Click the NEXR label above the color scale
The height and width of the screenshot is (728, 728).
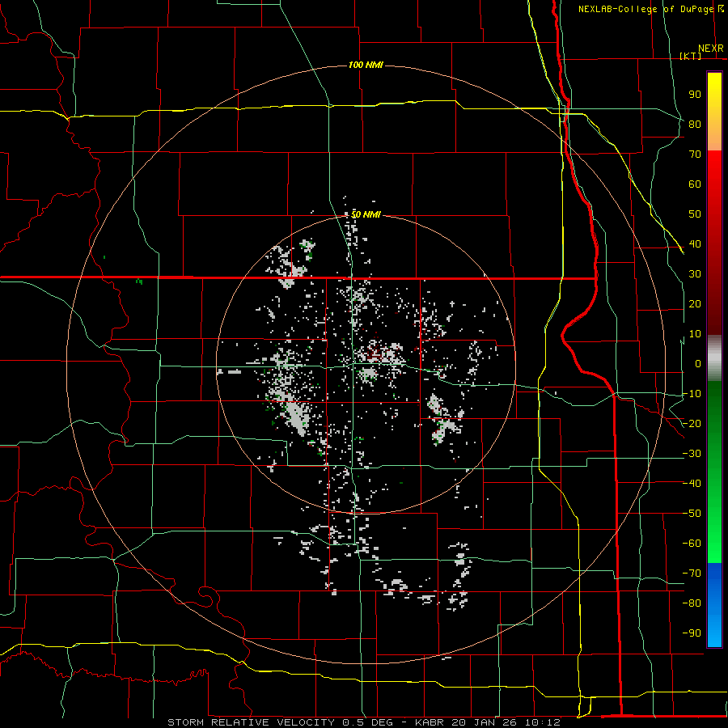(x=711, y=49)
